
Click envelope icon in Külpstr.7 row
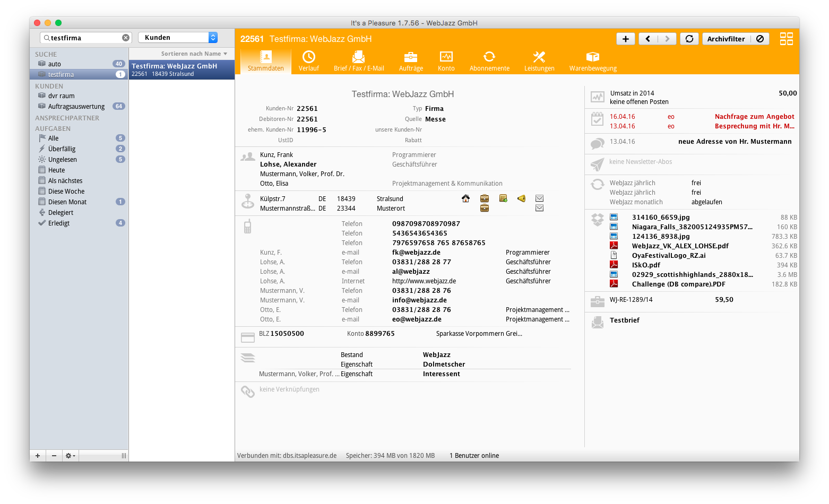point(540,198)
